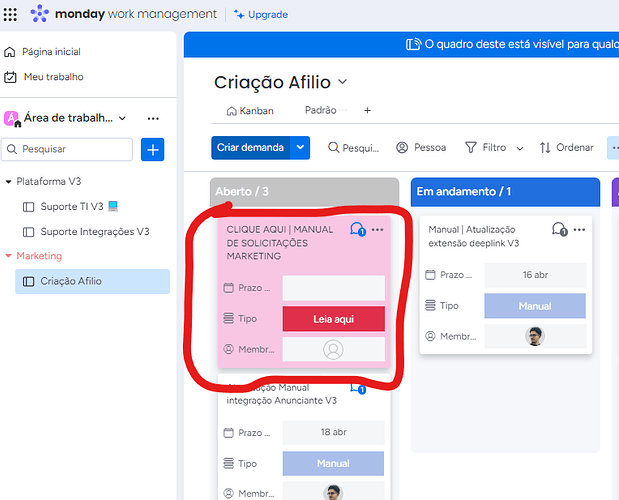Click the Criar demanda button
The width and height of the screenshot is (619, 500).
pos(250,148)
